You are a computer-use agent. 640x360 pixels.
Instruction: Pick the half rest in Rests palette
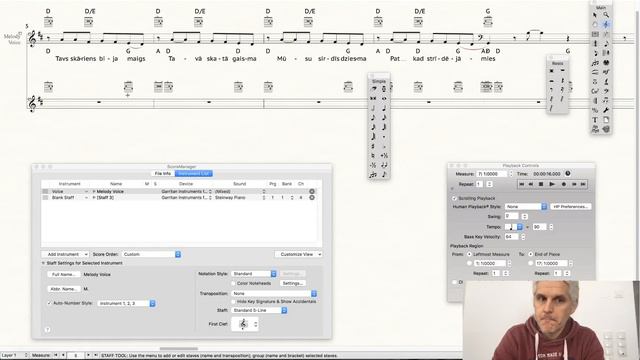pos(552,80)
